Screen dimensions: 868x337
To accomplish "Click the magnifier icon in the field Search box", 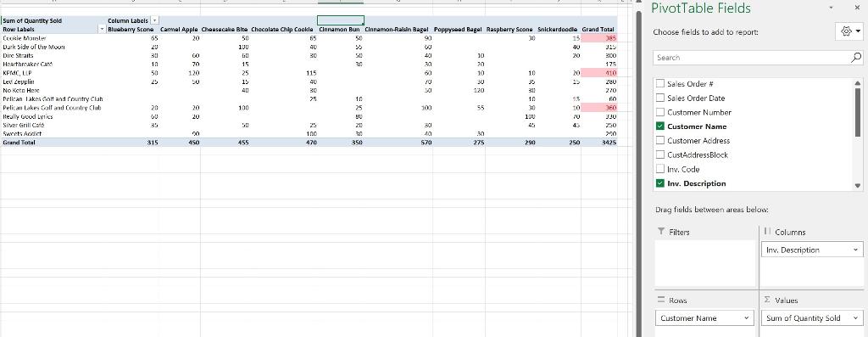I will (x=856, y=57).
